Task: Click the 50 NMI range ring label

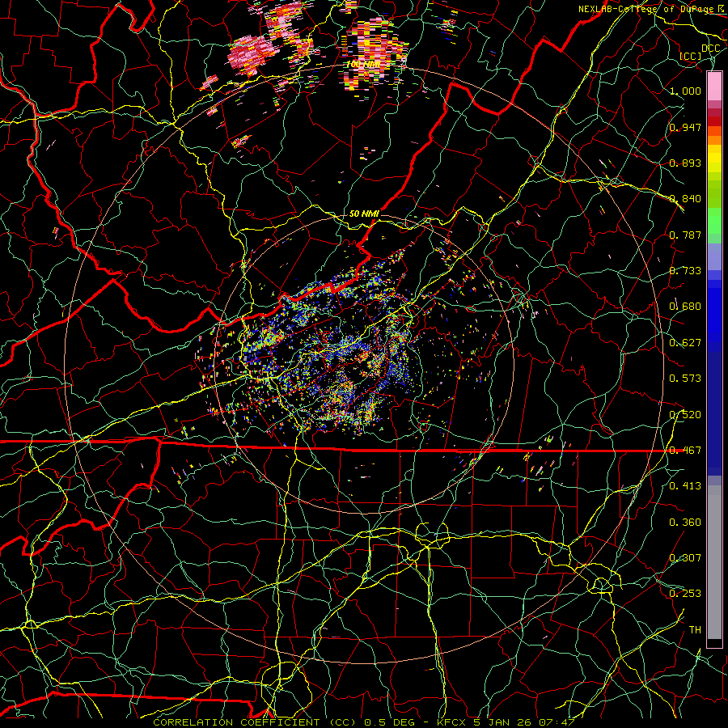Action: coord(364,214)
